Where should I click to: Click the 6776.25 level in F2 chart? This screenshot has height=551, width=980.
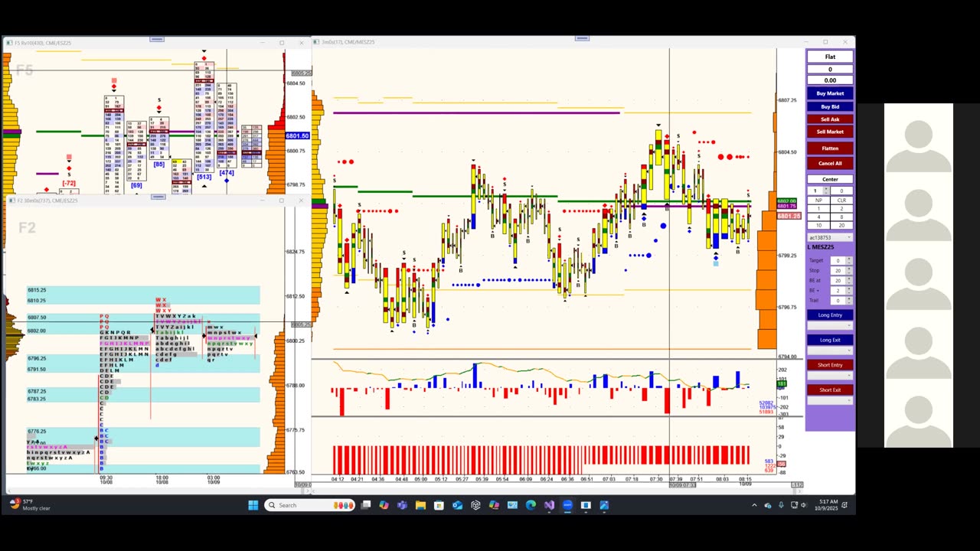point(37,432)
